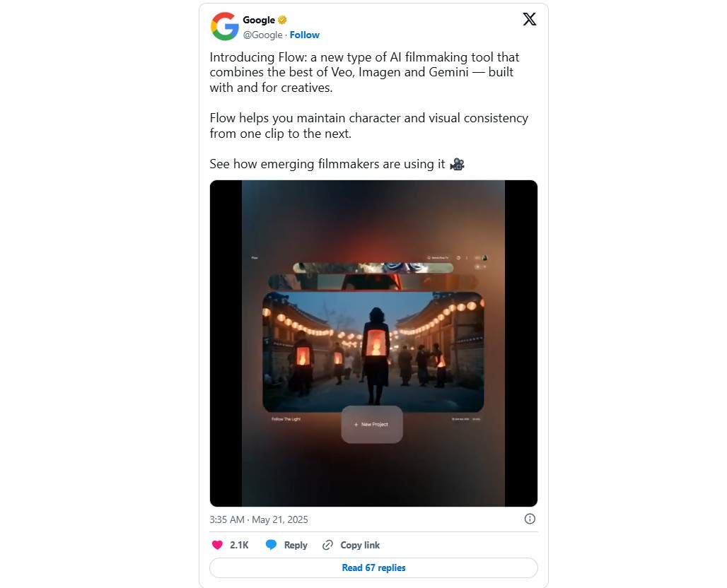The image size is (727, 588).
Task: Follow the Google account
Action: [305, 35]
